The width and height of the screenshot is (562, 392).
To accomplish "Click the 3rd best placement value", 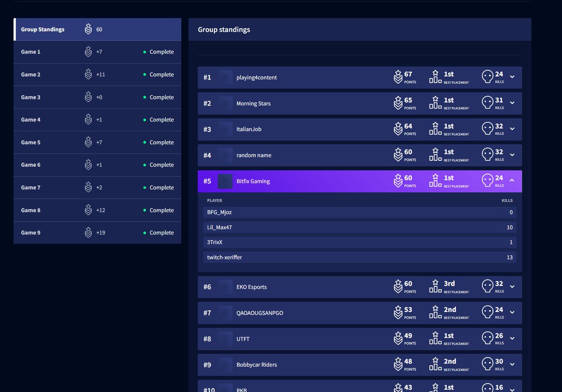I will 449,283.
